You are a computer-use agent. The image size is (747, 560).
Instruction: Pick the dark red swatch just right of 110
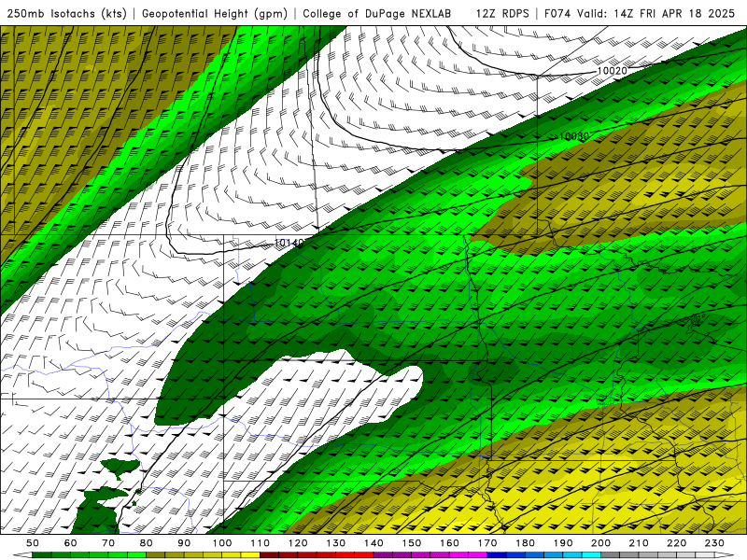click(269, 555)
